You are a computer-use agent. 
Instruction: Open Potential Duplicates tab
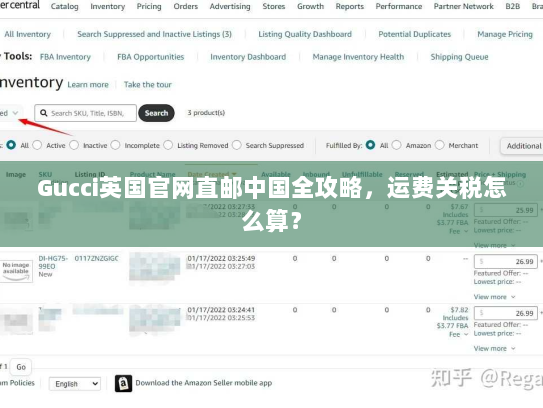[x=415, y=34]
